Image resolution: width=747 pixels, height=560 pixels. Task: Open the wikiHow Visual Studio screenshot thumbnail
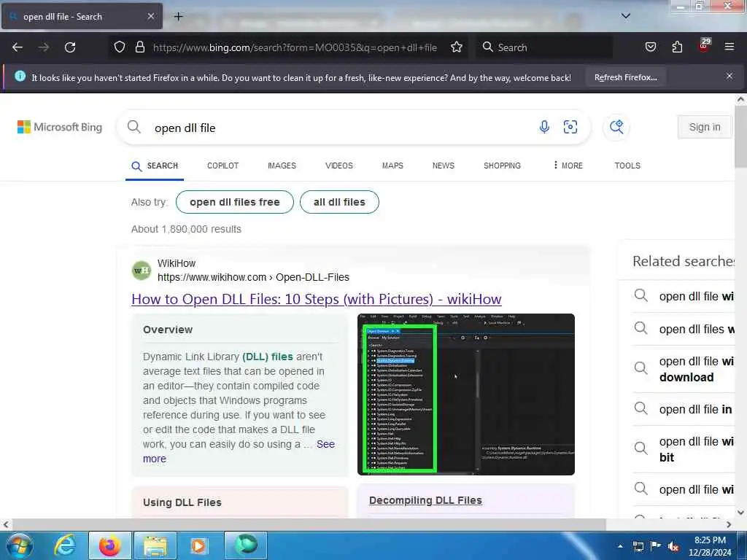tap(466, 394)
